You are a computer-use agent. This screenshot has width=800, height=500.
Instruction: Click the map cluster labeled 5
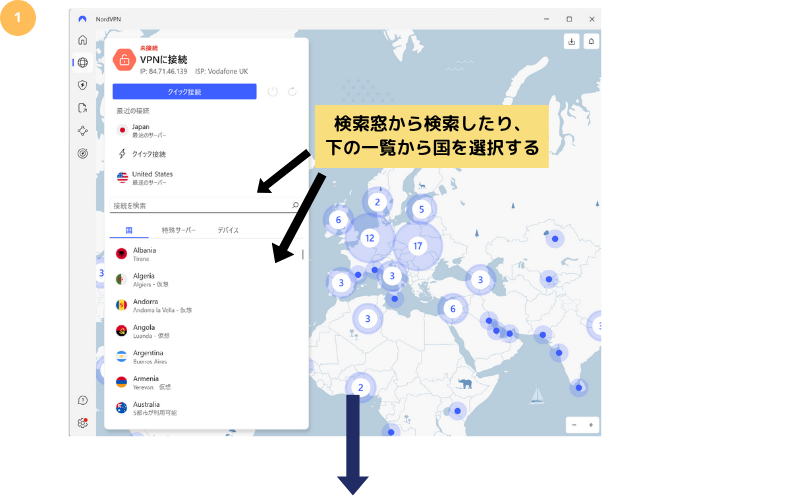pos(421,209)
